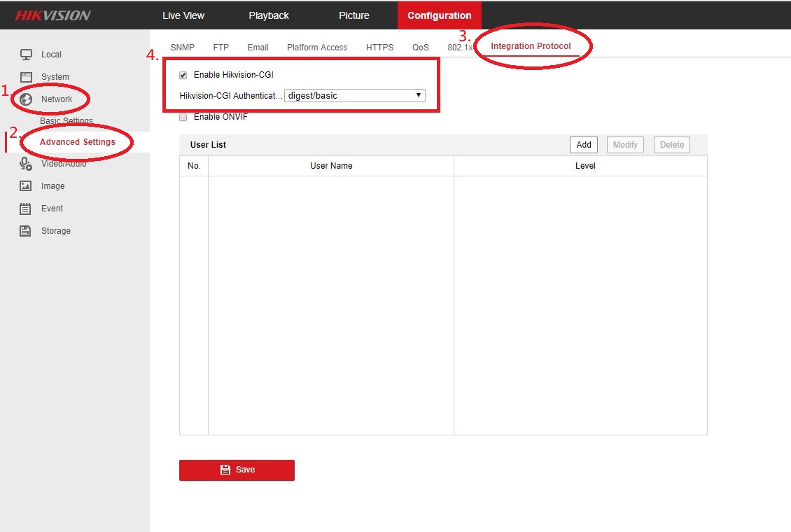Click Add in the User List

click(x=584, y=145)
